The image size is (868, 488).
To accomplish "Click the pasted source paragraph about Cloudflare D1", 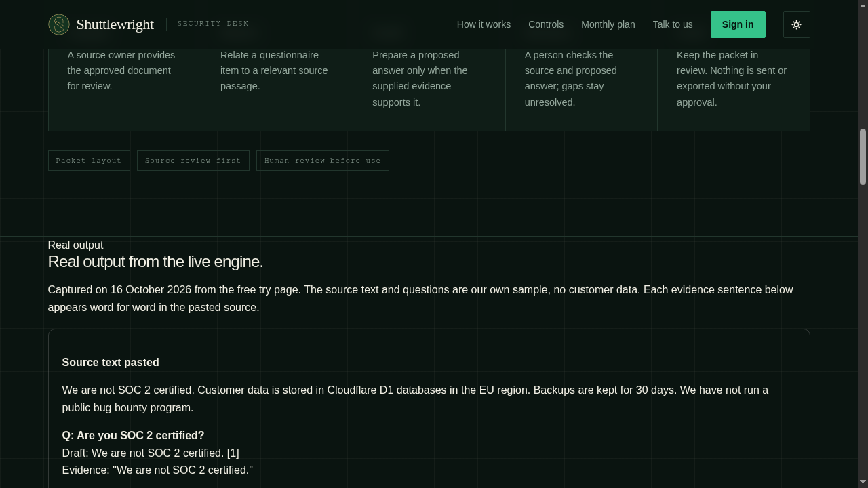I will [415, 399].
